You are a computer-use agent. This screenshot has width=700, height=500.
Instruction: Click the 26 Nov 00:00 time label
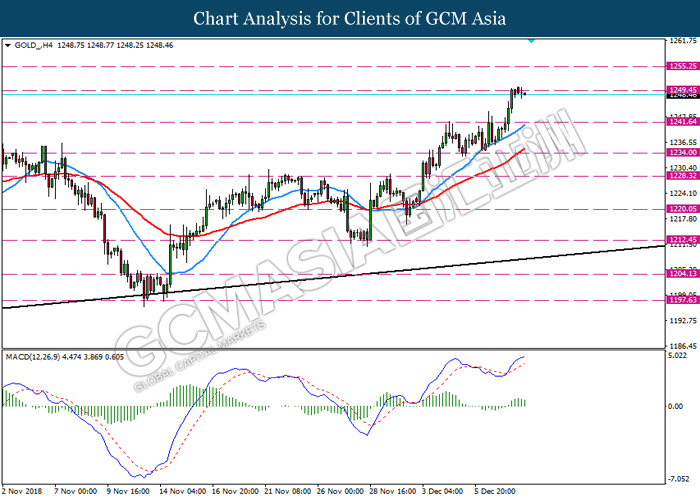tap(340, 491)
